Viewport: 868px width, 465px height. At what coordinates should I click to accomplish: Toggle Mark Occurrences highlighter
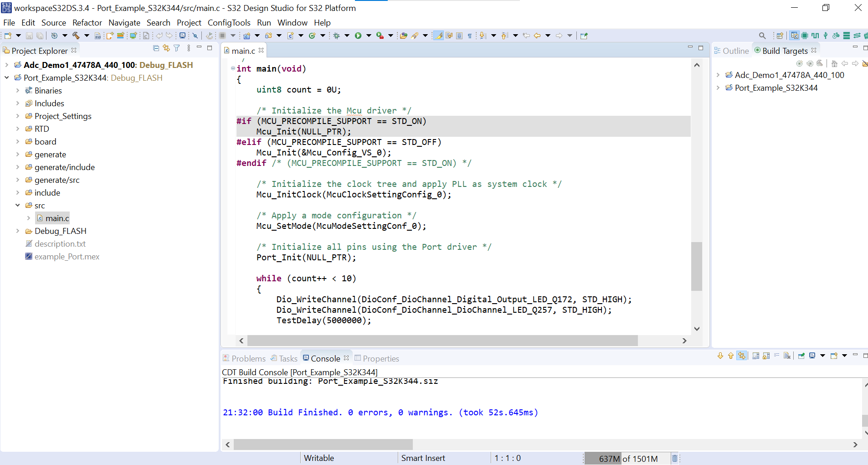(438, 36)
